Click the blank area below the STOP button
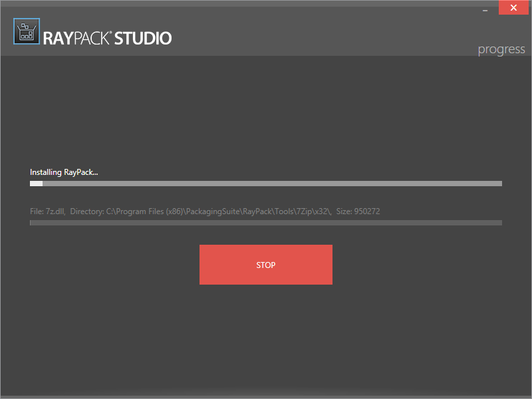532x399 pixels. pyautogui.click(x=266, y=339)
